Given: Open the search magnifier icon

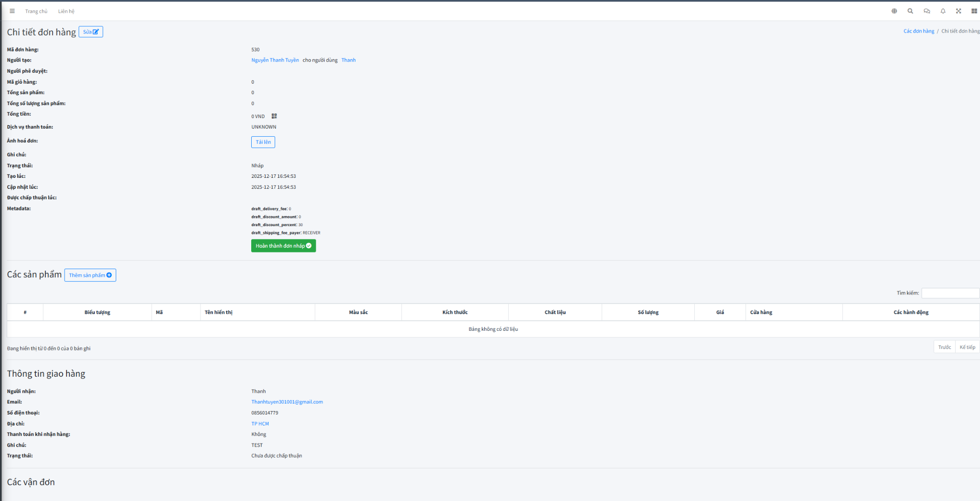Looking at the screenshot, I should coord(910,11).
